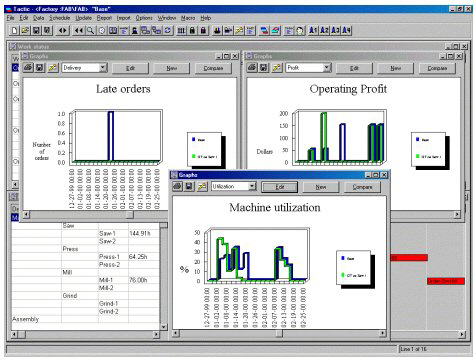Click Compare in the Machine utilization window
Screen dimensions: 476x361
tap(362, 187)
